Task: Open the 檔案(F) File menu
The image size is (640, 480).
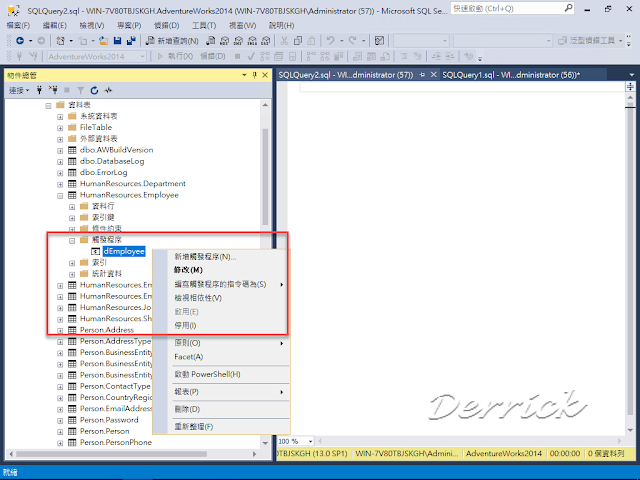Action: pos(18,25)
